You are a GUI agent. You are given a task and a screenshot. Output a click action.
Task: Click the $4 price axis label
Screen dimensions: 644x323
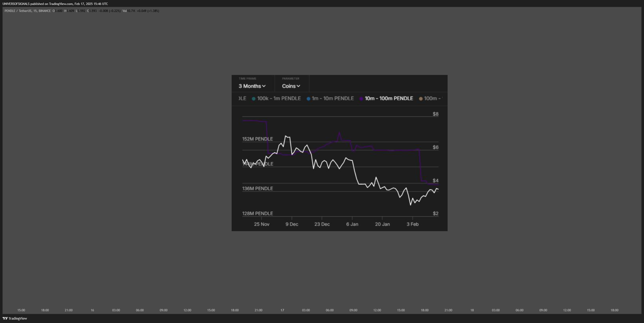tap(436, 180)
